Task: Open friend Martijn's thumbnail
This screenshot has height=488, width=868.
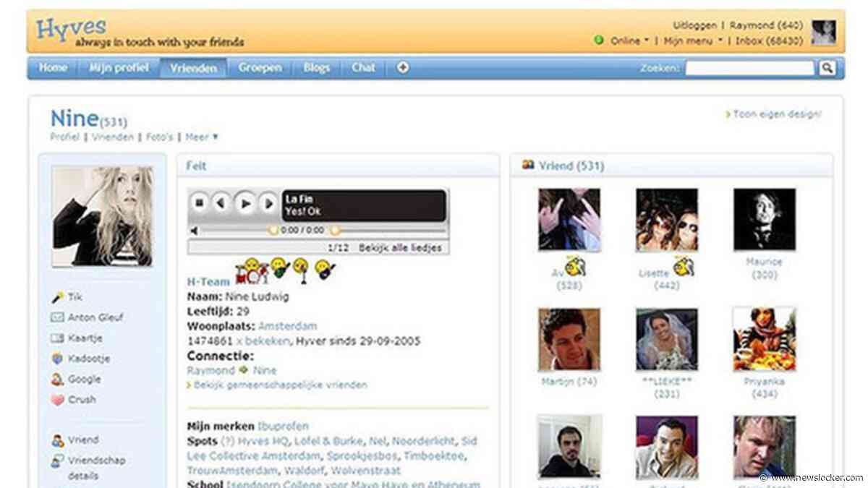Action: pyautogui.click(x=569, y=340)
